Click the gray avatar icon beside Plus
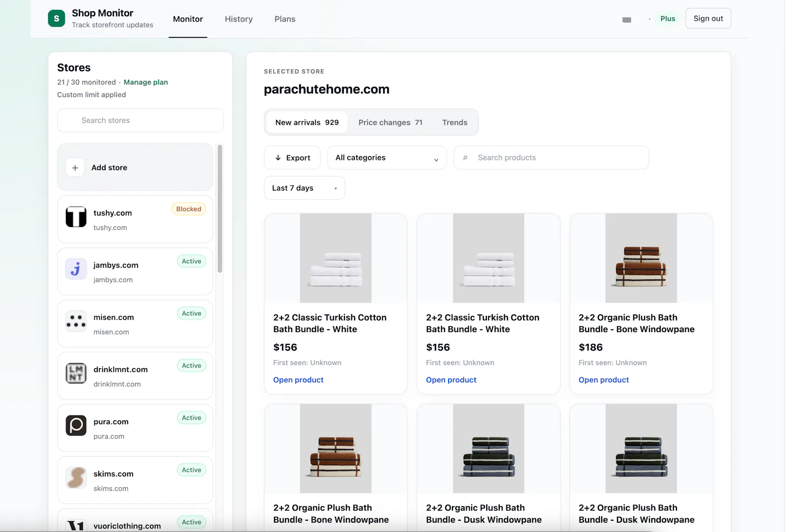This screenshot has width=786, height=532. point(627,20)
